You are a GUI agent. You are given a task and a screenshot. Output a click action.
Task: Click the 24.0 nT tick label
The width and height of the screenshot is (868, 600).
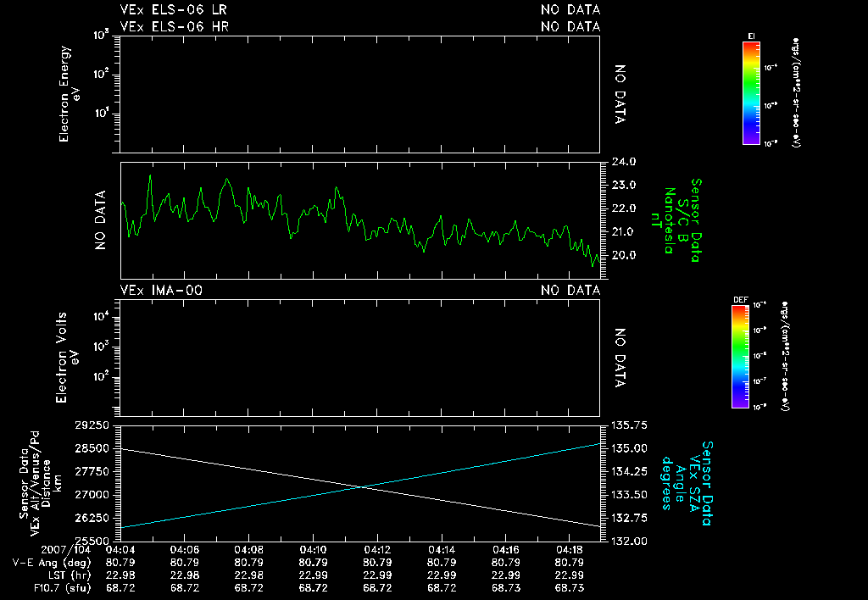coord(623,162)
